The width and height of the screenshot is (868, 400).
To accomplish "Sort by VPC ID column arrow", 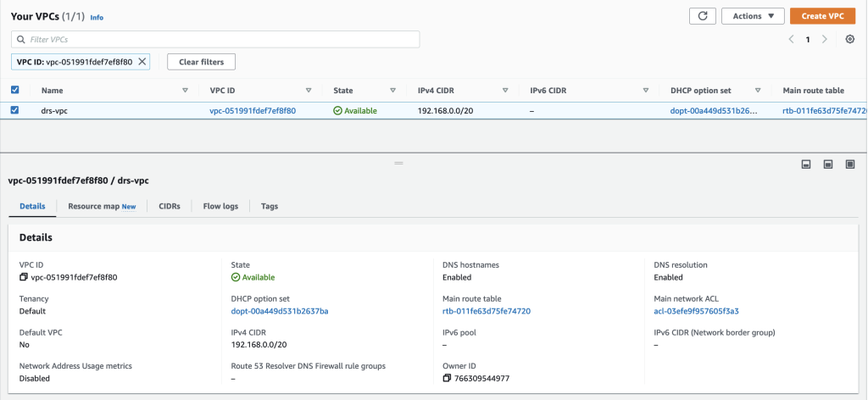I will pos(309,90).
